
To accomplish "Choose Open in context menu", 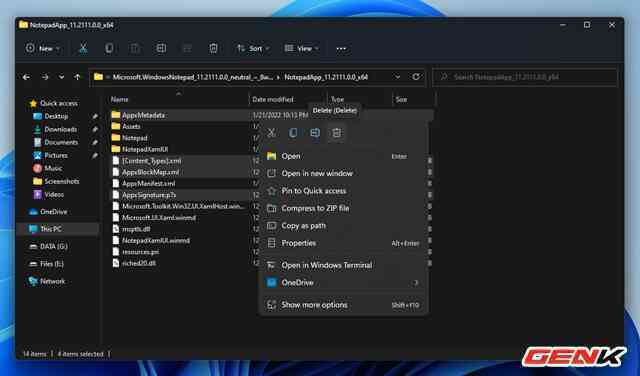I will (343, 156).
